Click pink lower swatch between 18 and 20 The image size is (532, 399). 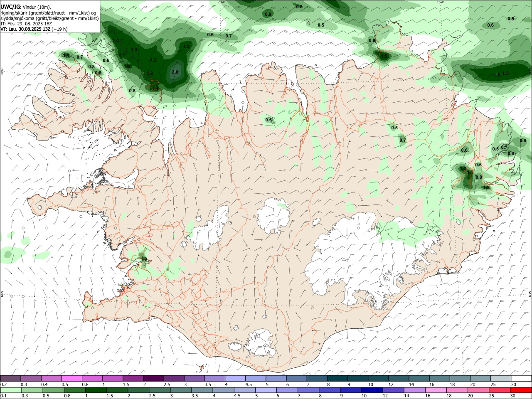457,390
